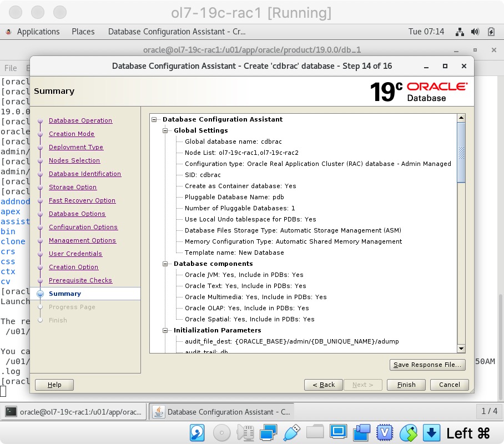
Task: Collapse the Database components node
Action: click(x=165, y=264)
